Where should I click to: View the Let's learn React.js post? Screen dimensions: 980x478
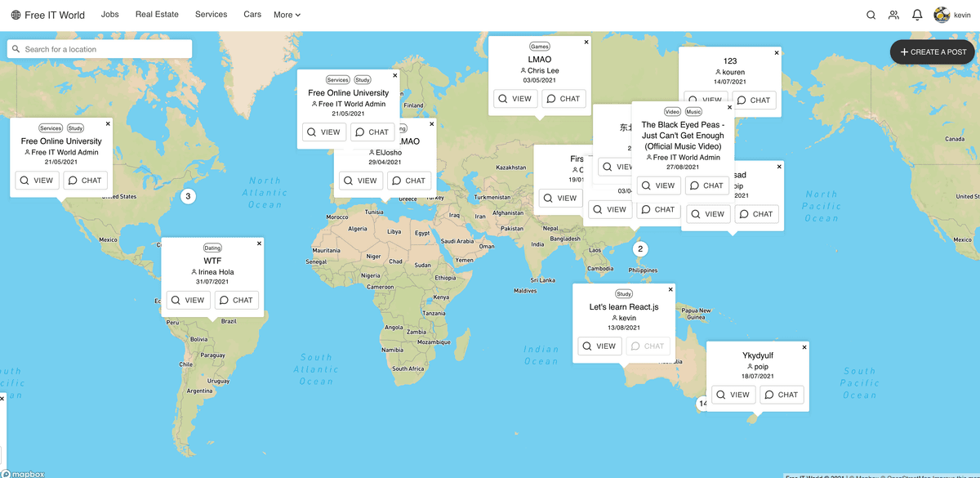(599, 346)
